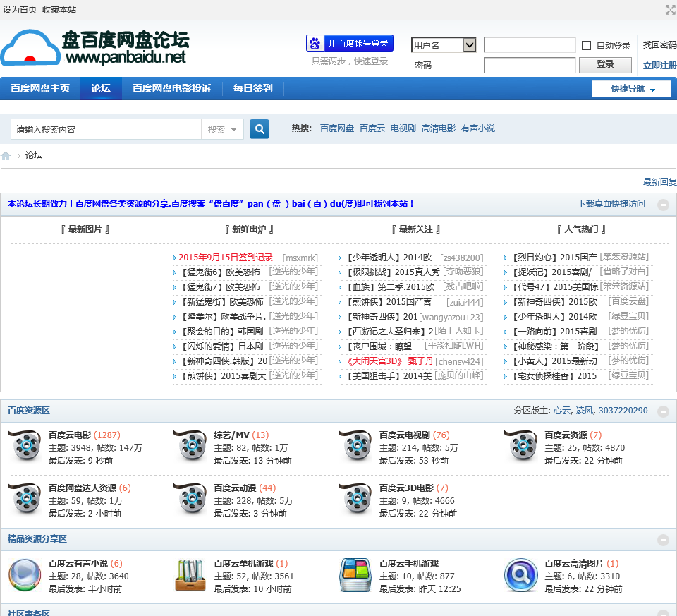Open 百度云手机游戏 forum title link
The width and height of the screenshot is (677, 616).
point(409,563)
